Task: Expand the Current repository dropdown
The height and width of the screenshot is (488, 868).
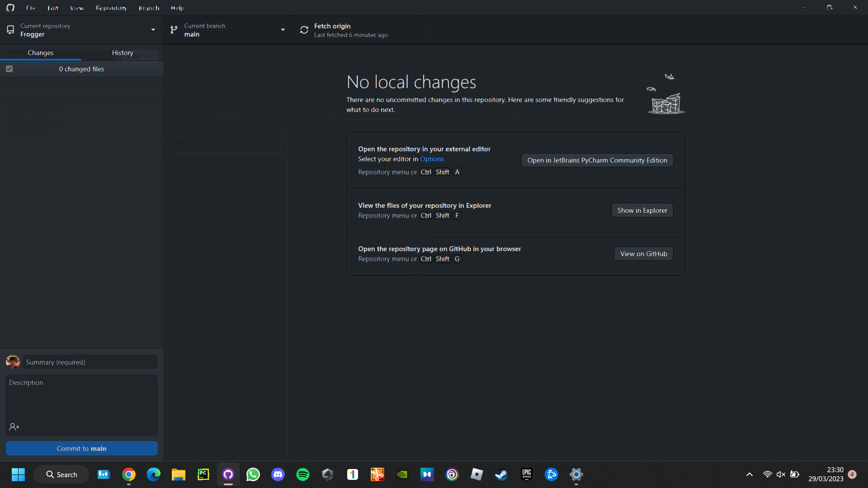Action: [153, 29]
